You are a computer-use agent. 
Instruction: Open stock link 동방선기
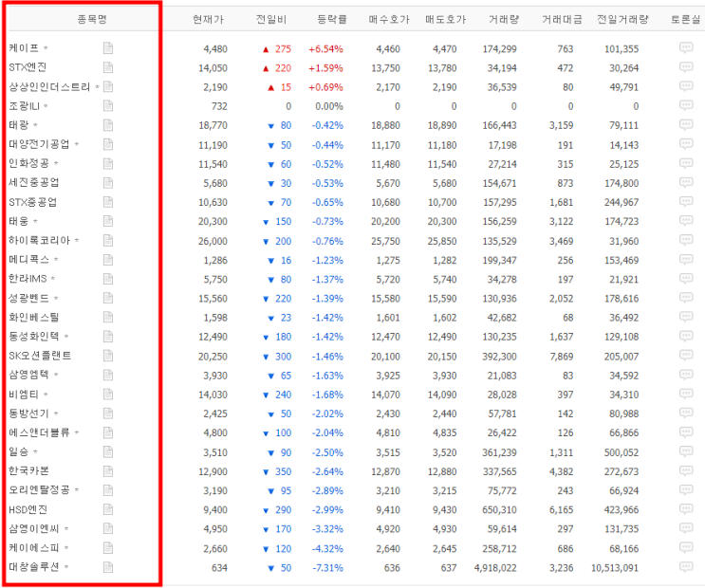pos(28,413)
